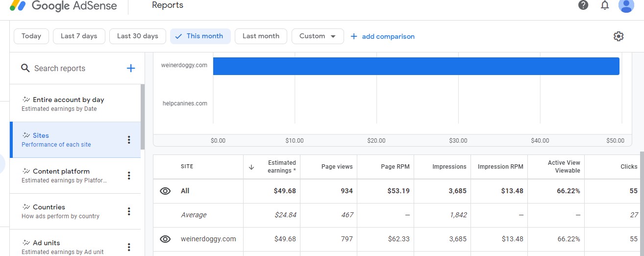The image size is (644, 256).
Task: Open more options for Ad units report
Action: point(129,247)
